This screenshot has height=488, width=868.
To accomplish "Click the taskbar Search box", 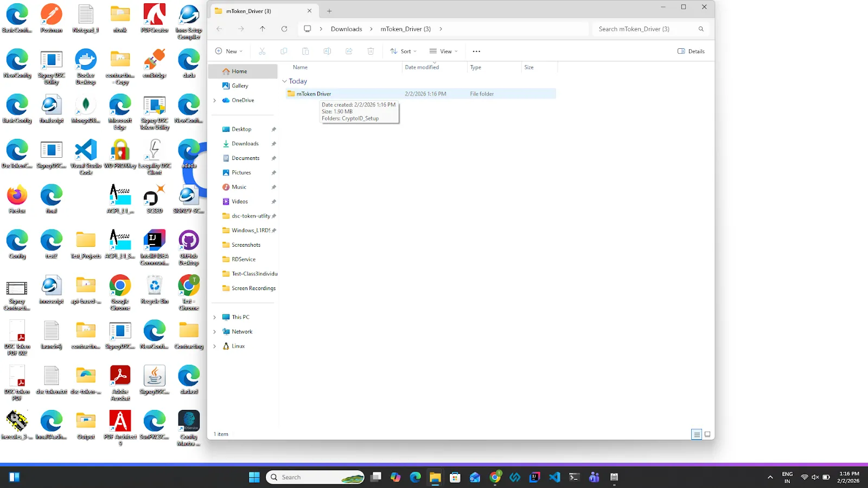I will (315, 477).
